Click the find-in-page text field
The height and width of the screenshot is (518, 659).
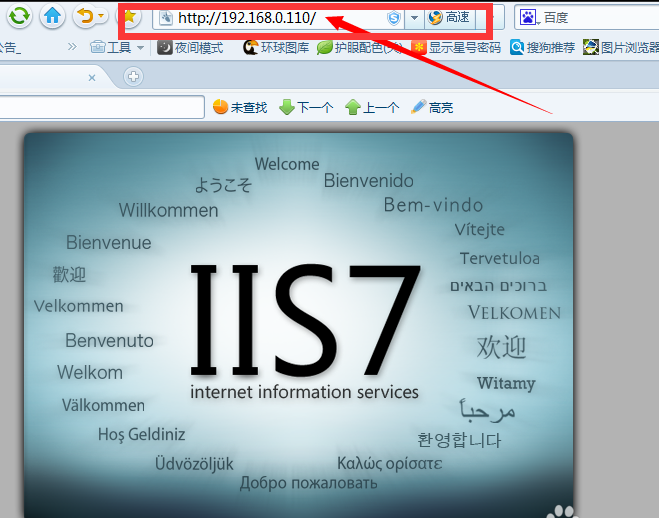pyautogui.click(x=102, y=107)
